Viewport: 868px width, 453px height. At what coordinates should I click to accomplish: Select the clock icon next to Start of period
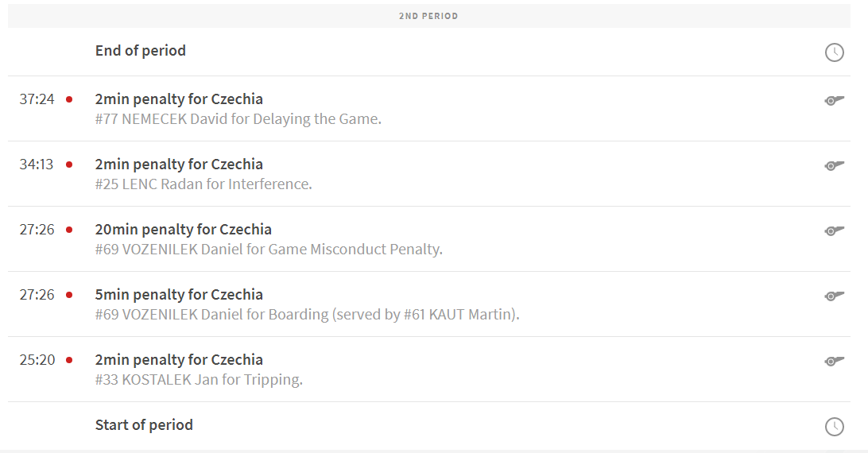click(834, 427)
